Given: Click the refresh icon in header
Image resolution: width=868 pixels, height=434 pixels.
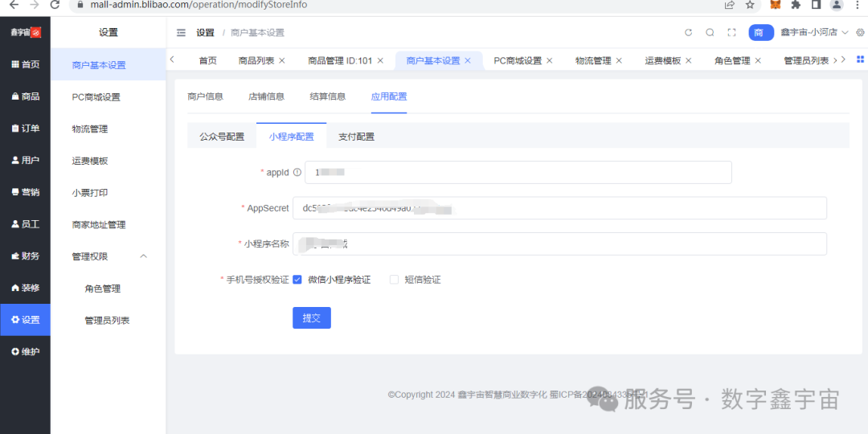Looking at the screenshot, I should point(689,33).
